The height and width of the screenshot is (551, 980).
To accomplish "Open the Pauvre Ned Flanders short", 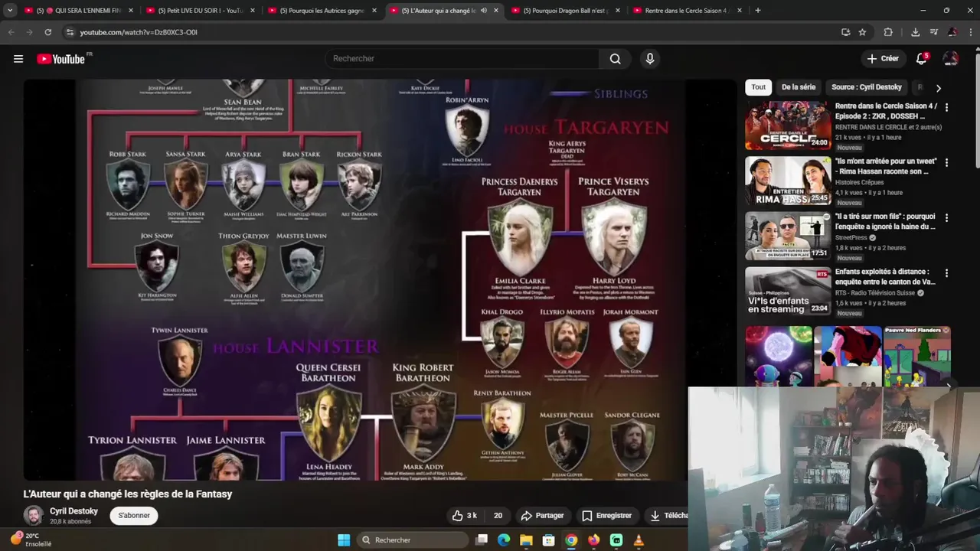I will [917, 356].
